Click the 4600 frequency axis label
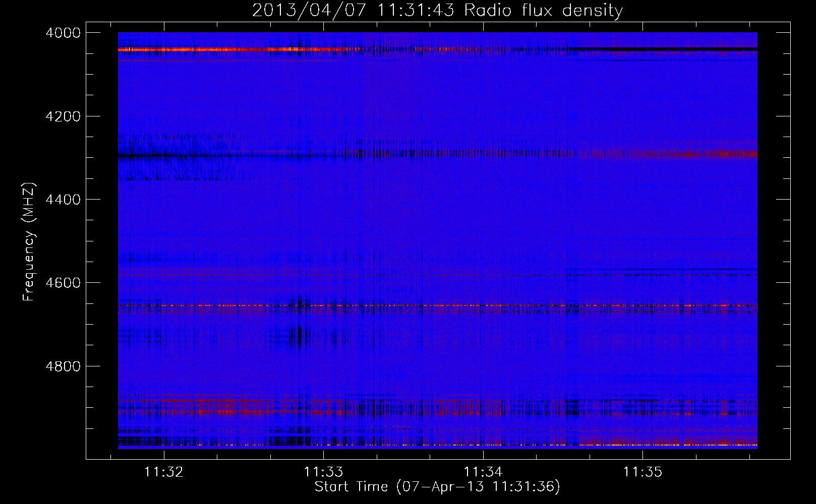Image resolution: width=816 pixels, height=504 pixels. point(63,283)
